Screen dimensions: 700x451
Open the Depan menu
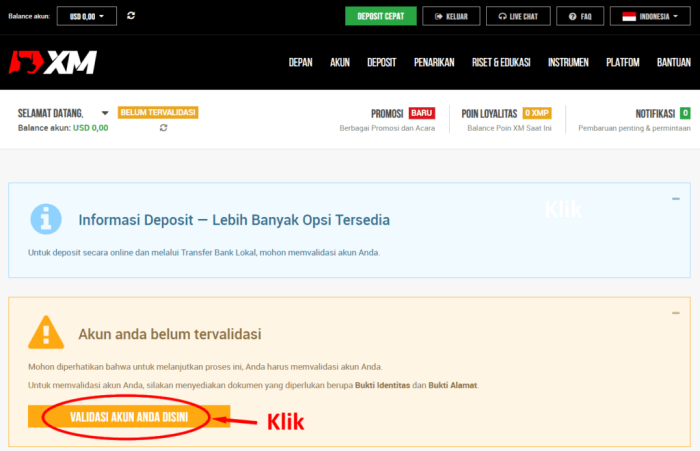pos(300,63)
